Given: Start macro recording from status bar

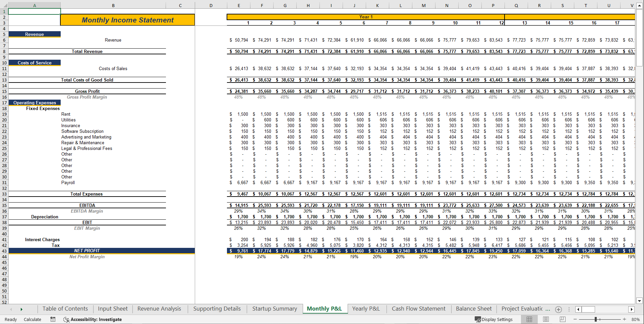Looking at the screenshot, I should (53, 319).
